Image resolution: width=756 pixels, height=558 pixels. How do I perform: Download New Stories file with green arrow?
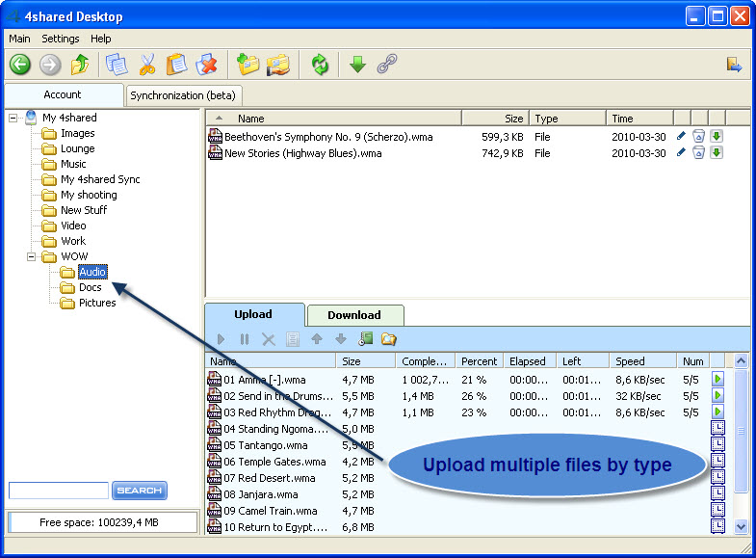click(717, 153)
